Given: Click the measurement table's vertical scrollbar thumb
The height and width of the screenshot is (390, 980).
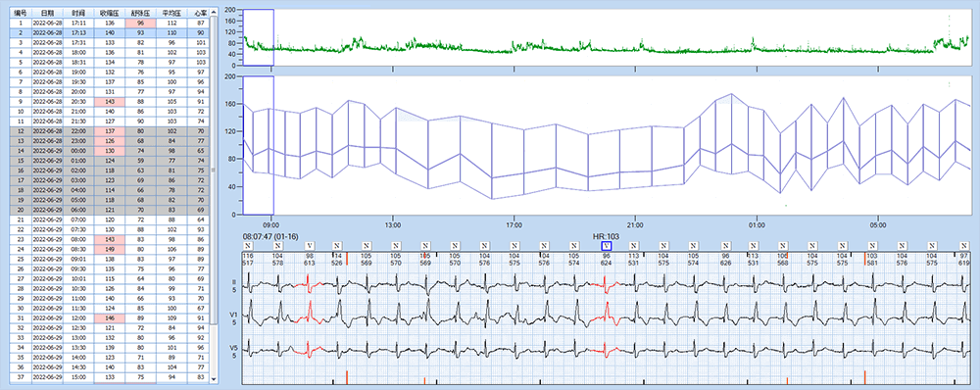Looking at the screenshot, I should point(215,169).
